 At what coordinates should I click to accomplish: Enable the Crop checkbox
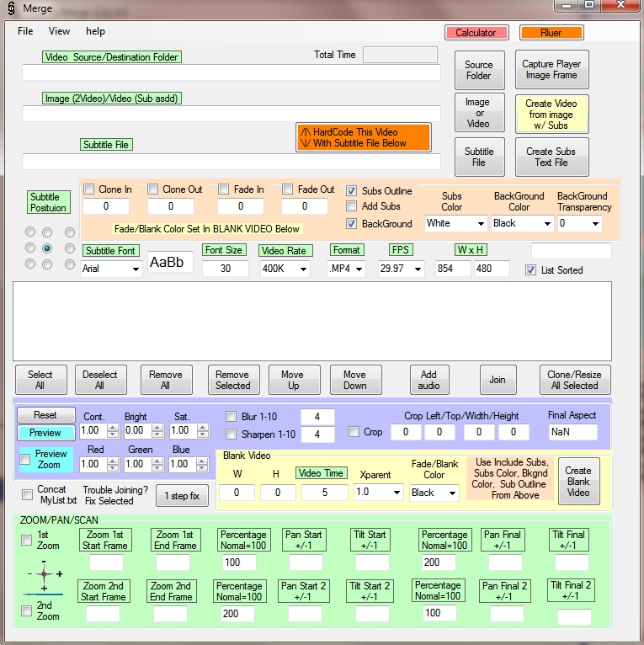click(x=354, y=432)
